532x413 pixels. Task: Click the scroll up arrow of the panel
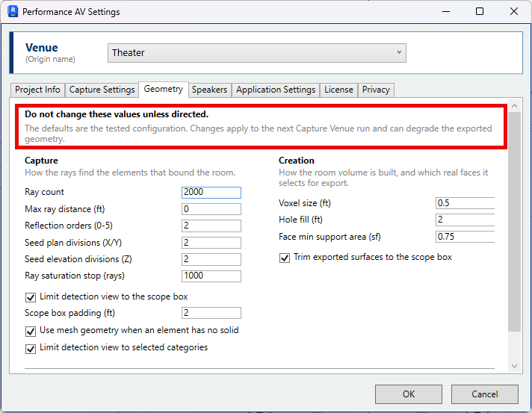click(514, 106)
